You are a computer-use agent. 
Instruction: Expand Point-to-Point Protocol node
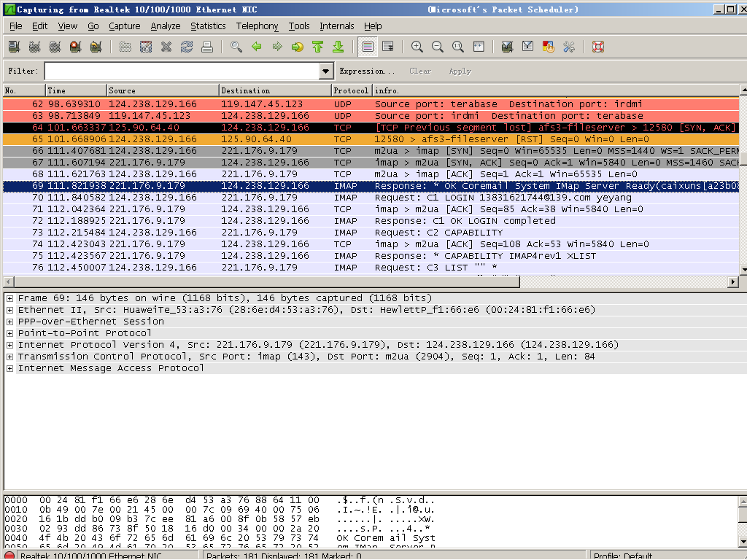click(9, 333)
